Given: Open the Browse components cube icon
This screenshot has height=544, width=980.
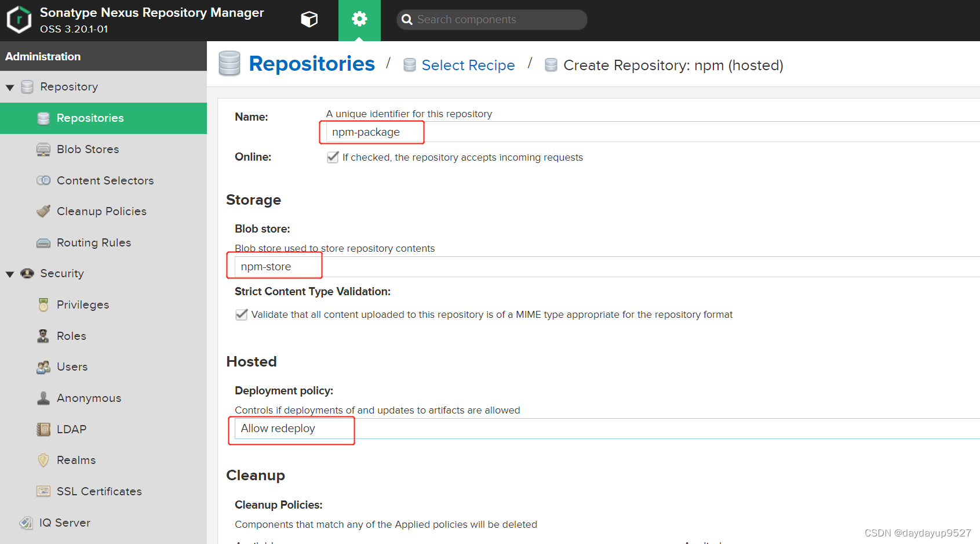Looking at the screenshot, I should click(x=309, y=20).
